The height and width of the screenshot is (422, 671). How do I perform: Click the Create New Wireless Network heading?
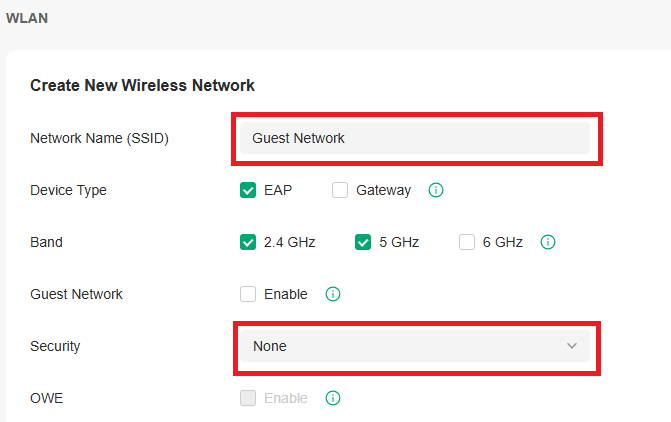[142, 85]
